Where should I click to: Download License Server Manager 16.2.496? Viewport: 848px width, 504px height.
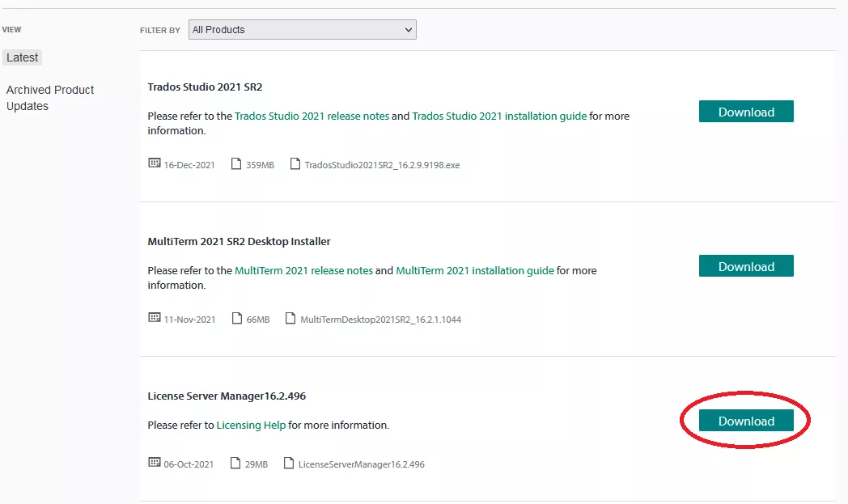click(x=746, y=421)
